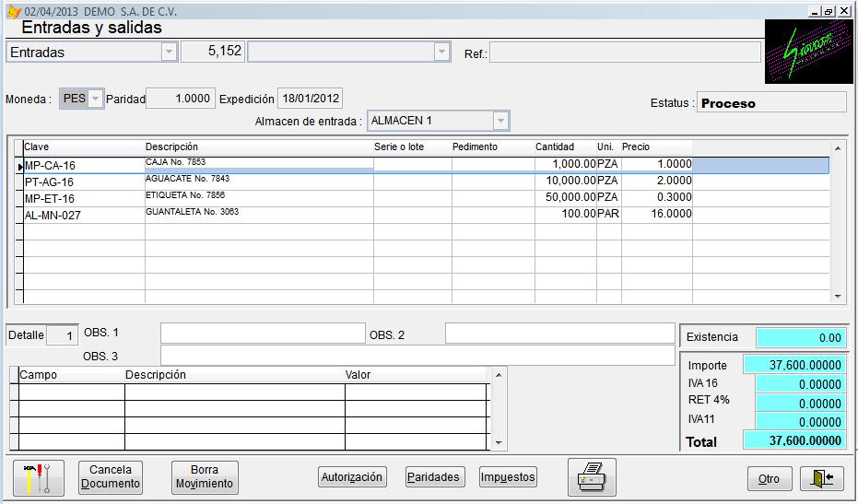Image resolution: width=858 pixels, height=504 pixels.
Task: Click the Clave column header
Action: [x=84, y=147]
